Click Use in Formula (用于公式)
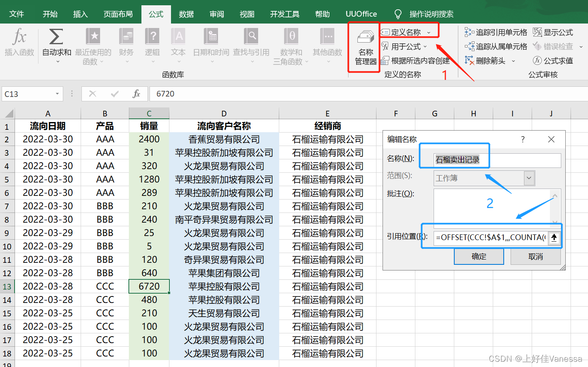588x367 pixels. [402, 47]
